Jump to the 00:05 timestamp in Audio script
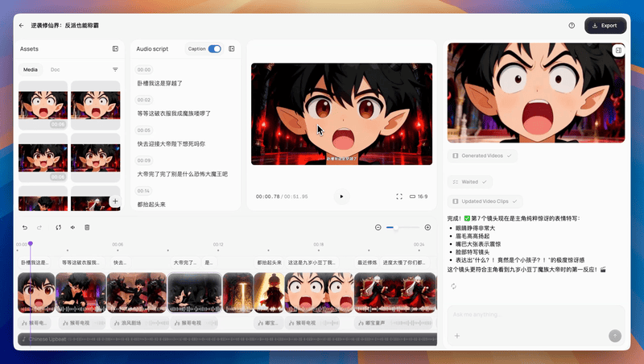This screenshot has width=644, height=364. tap(144, 130)
